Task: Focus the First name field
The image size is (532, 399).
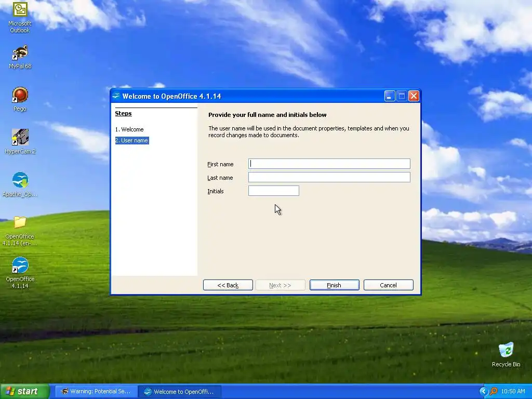Action: click(329, 164)
